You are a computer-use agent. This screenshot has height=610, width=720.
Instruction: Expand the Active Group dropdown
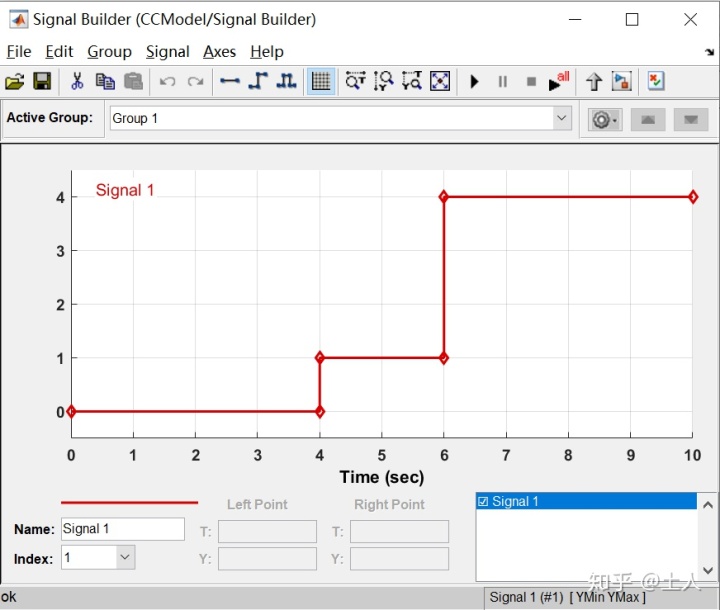point(562,118)
